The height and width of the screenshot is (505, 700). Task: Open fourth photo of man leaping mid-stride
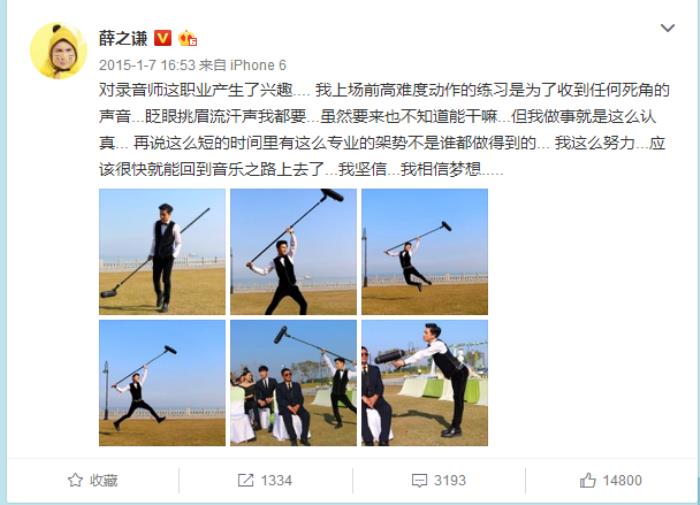[162, 383]
